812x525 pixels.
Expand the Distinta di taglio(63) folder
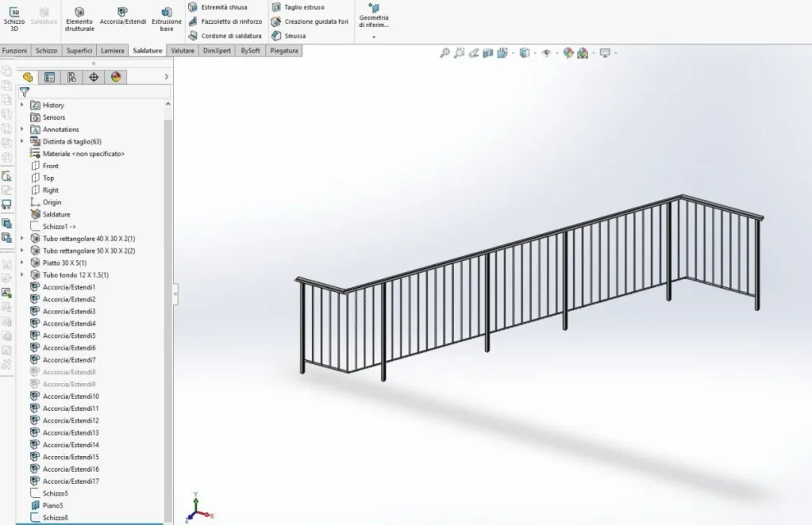coord(22,141)
